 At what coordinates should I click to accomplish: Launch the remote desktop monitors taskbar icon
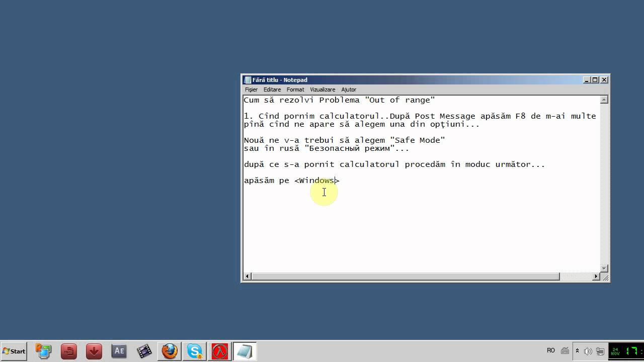(x=44, y=351)
